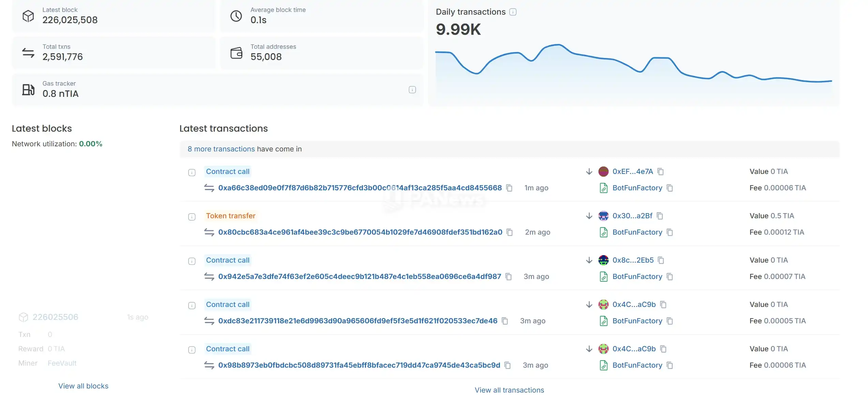Click Network utilization 0.00% value

[x=91, y=144]
